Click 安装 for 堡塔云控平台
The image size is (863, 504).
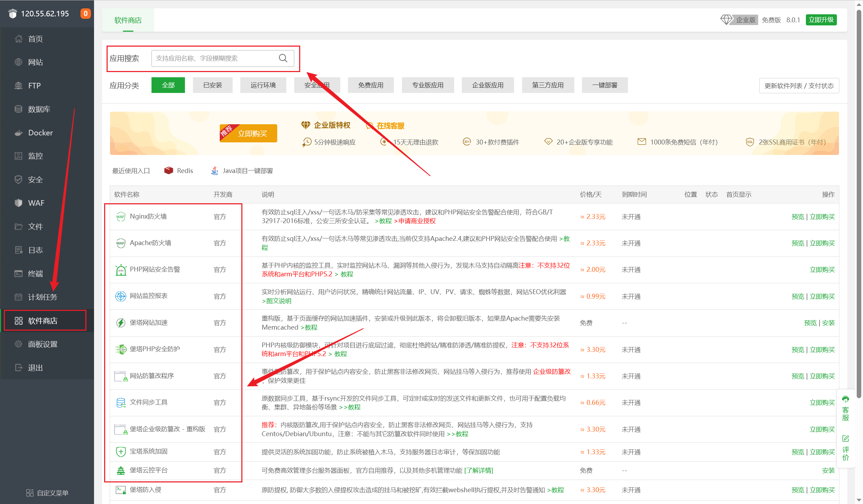pyautogui.click(x=829, y=471)
